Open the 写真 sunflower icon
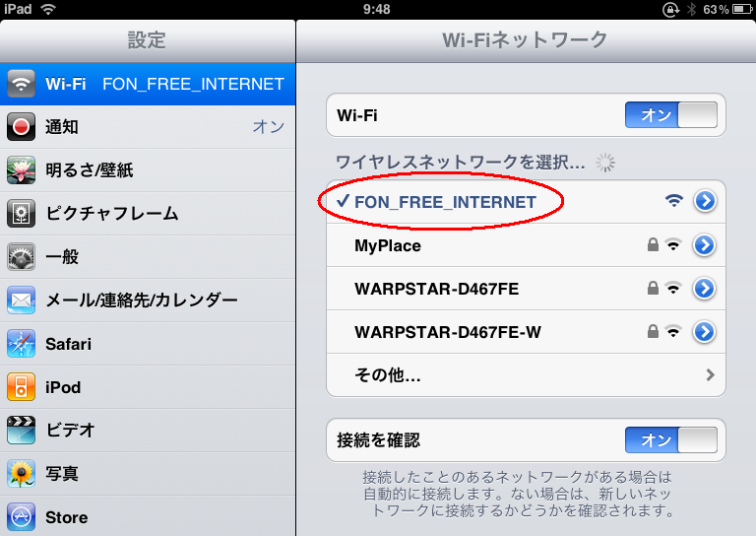This screenshot has height=536, width=756. [21, 473]
